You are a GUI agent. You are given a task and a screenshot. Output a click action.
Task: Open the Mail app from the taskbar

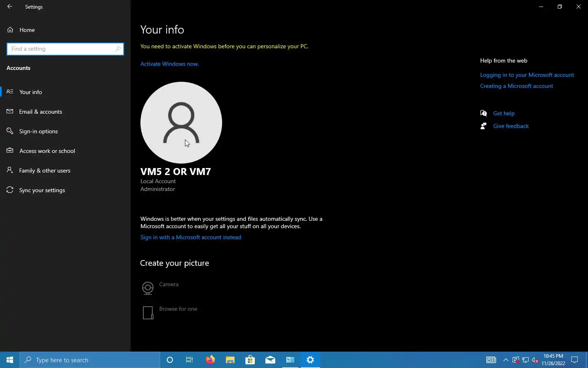coord(270,360)
